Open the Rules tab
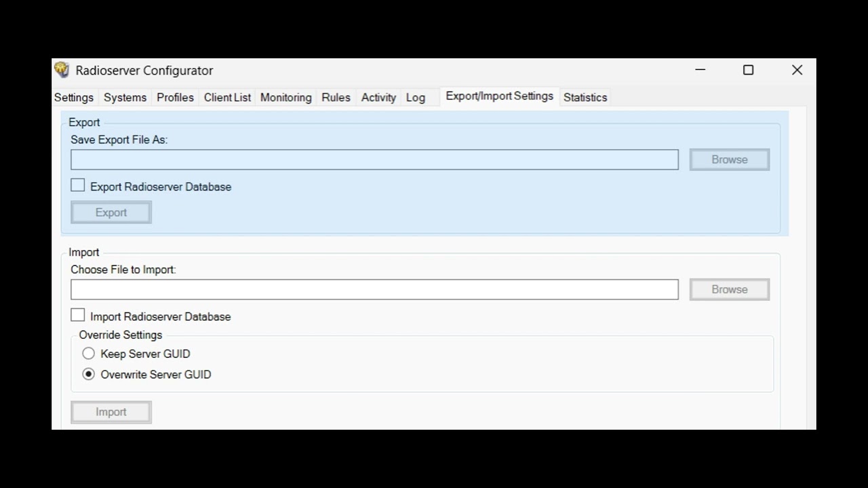Viewport: 868px width, 488px height. (336, 98)
